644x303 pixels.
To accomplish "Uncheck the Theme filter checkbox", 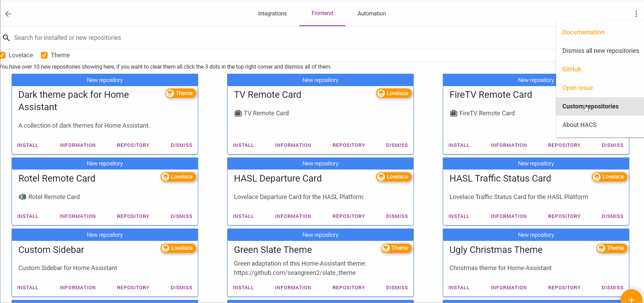I will pos(44,55).
